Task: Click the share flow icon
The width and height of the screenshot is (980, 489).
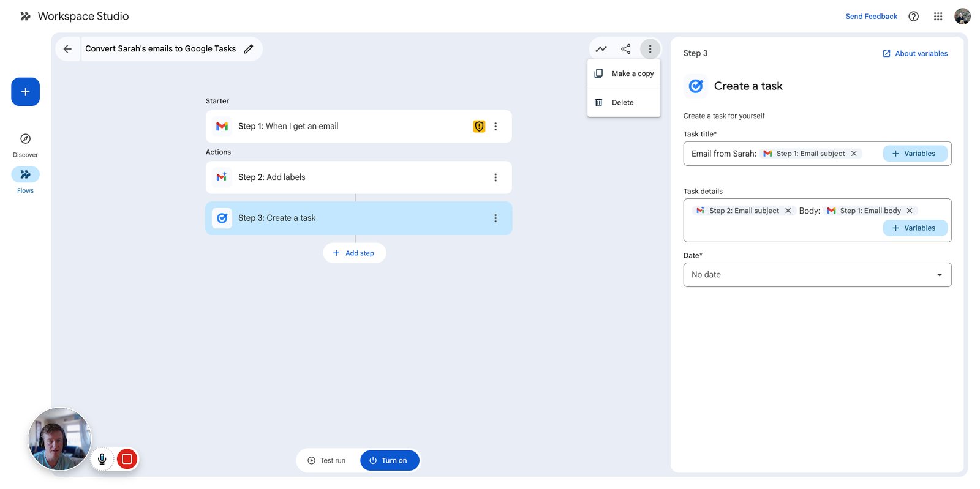Action: click(625, 49)
